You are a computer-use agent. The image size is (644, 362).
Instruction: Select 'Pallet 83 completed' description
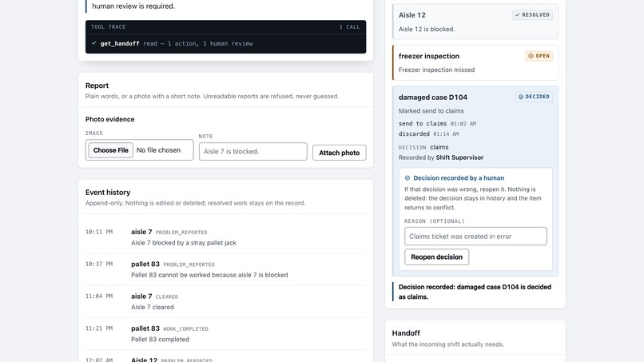pos(160,340)
